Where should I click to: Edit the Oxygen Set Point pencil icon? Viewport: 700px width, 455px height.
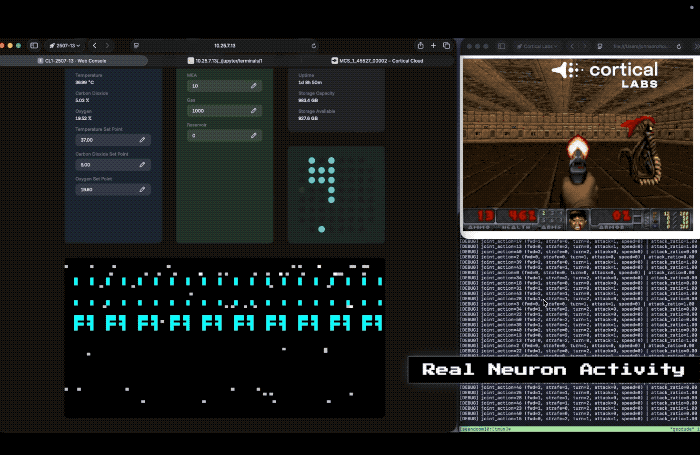(142, 189)
